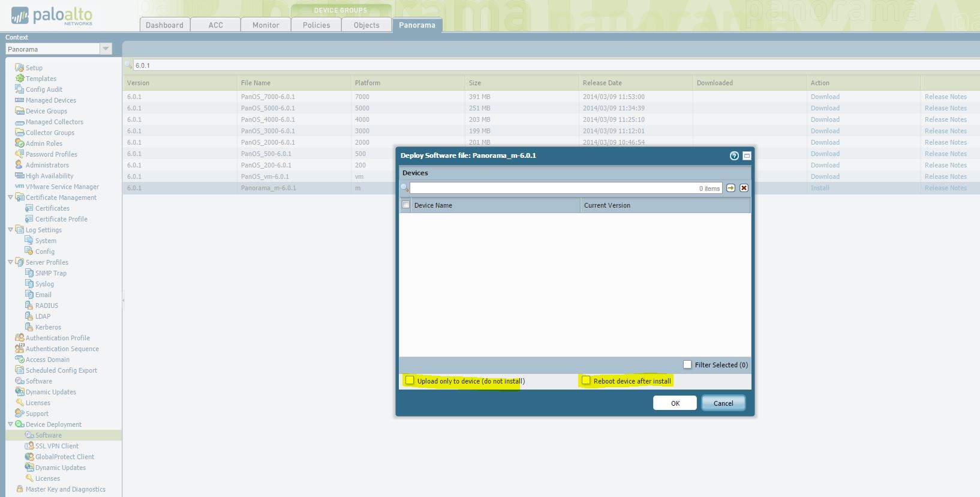Select the LDAP profile icon
980x497 pixels.
(x=29, y=316)
